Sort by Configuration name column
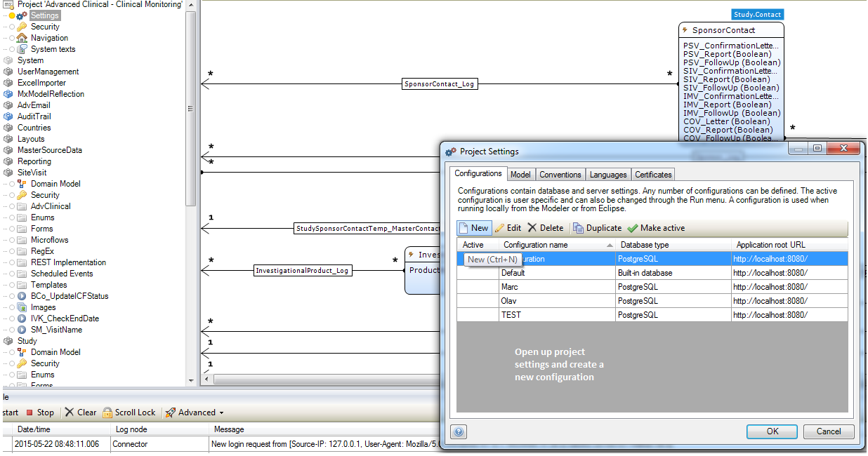 click(x=557, y=246)
